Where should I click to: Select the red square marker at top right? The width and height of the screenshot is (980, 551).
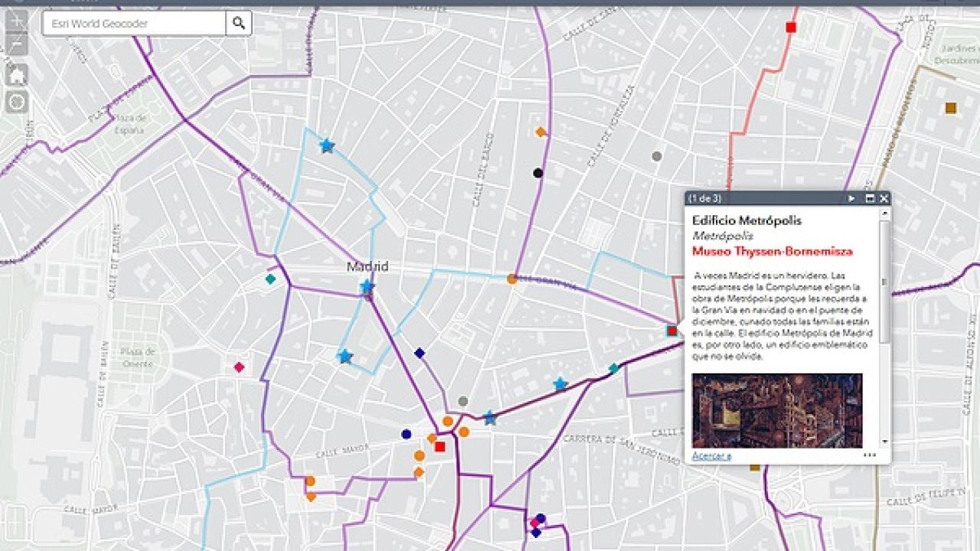791,28
